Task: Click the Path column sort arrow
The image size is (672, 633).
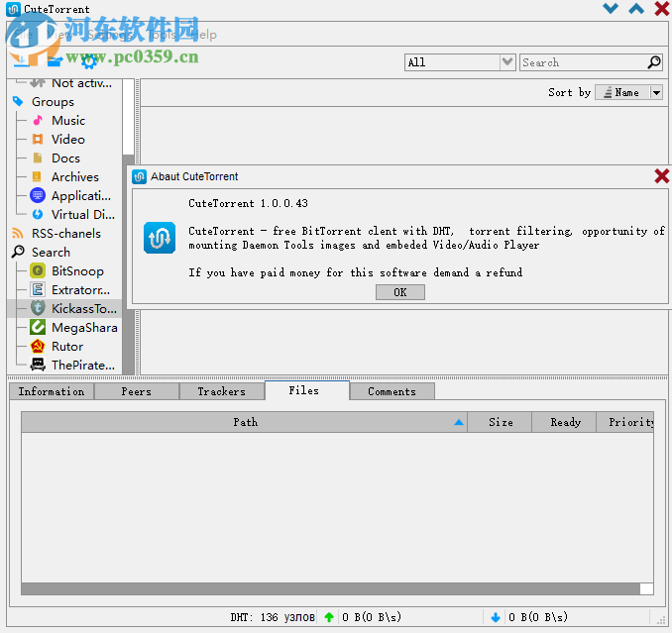Action: (x=459, y=422)
